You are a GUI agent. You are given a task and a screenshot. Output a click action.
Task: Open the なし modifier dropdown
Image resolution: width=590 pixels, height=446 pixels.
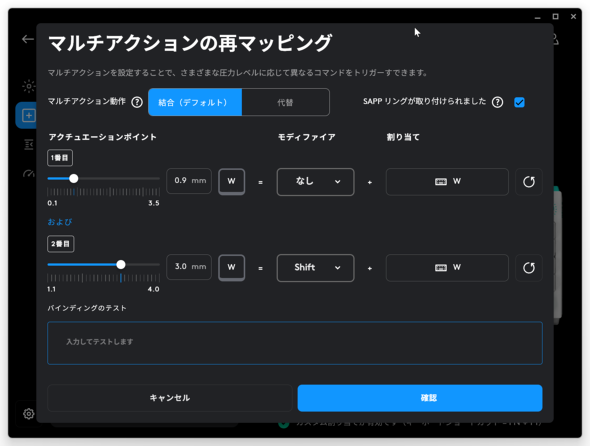[x=315, y=182]
